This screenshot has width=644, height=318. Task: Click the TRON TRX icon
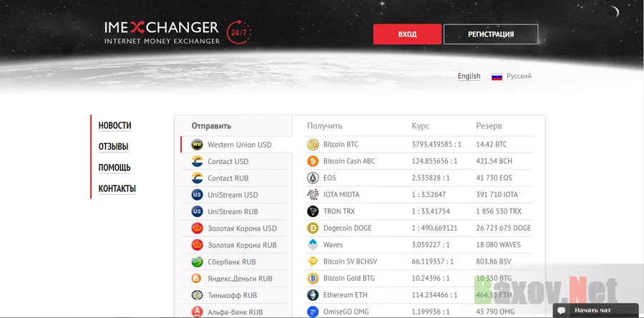click(313, 211)
